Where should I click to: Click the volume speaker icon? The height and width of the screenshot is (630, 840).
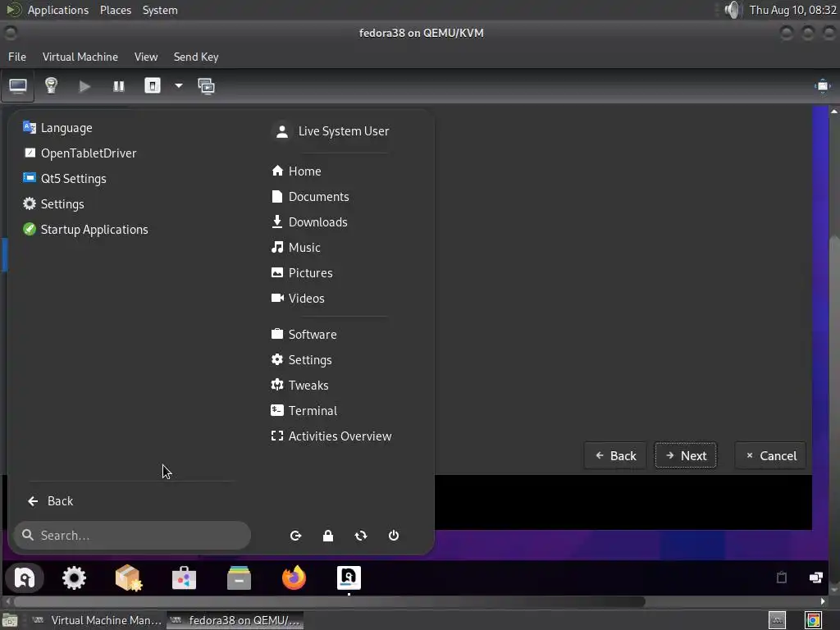732,10
